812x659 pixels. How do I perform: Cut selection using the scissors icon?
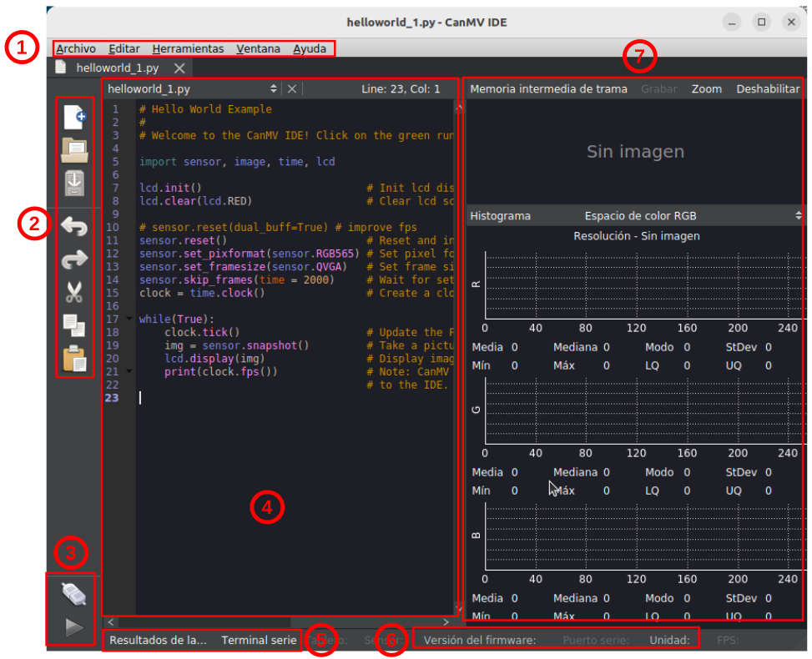74,292
